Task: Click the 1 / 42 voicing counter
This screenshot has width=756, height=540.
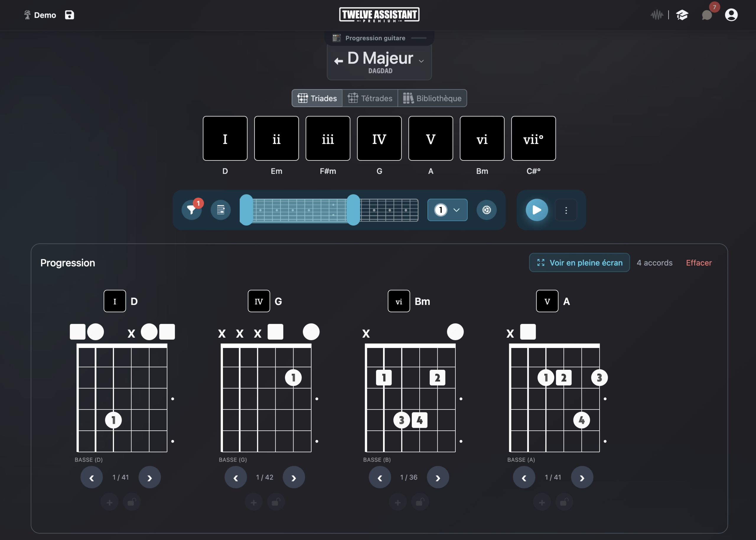Action: click(x=265, y=477)
